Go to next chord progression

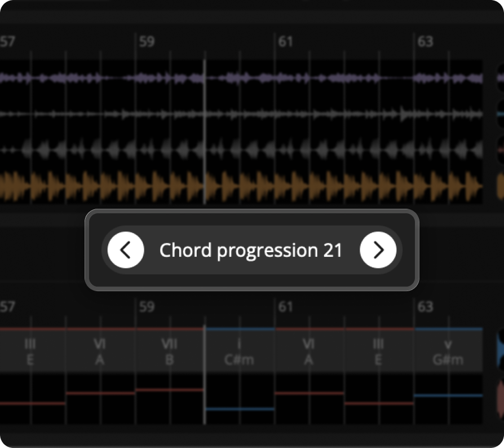click(378, 250)
